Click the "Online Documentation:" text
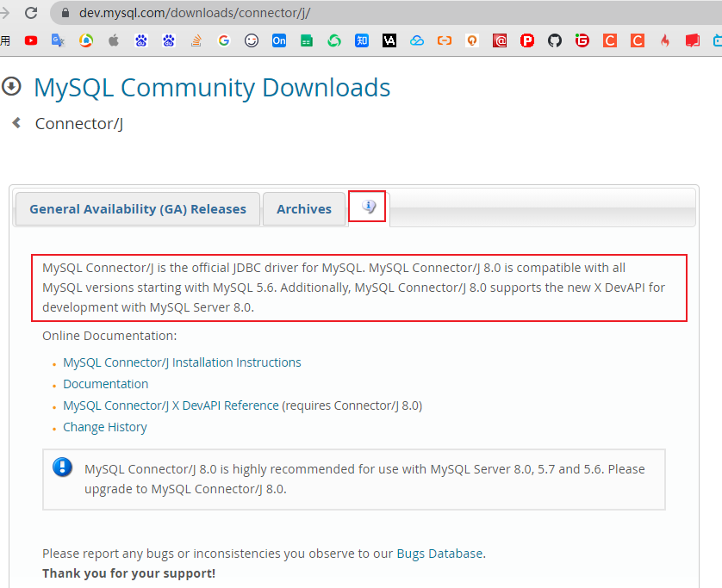 click(x=109, y=336)
